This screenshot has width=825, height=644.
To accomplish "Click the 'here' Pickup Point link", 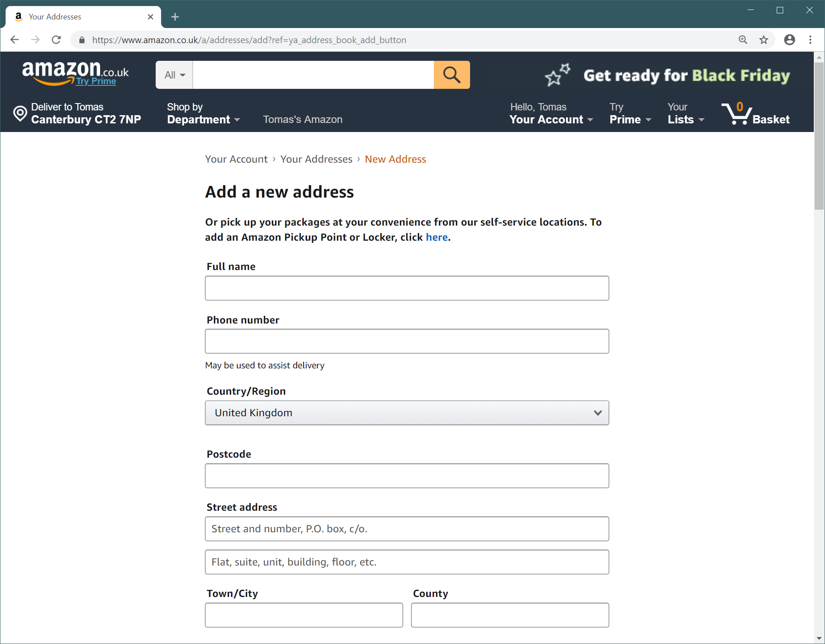I will click(436, 237).
